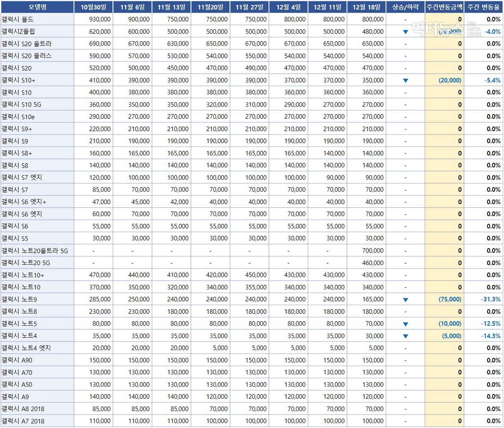Click the 갤럭시 S10e model name
The width and height of the screenshot is (504, 428).
(x=18, y=117)
